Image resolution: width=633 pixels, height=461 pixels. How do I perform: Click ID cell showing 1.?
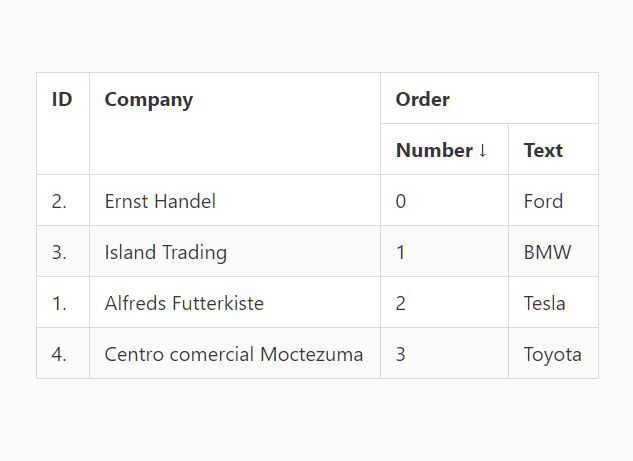pyautogui.click(x=59, y=303)
